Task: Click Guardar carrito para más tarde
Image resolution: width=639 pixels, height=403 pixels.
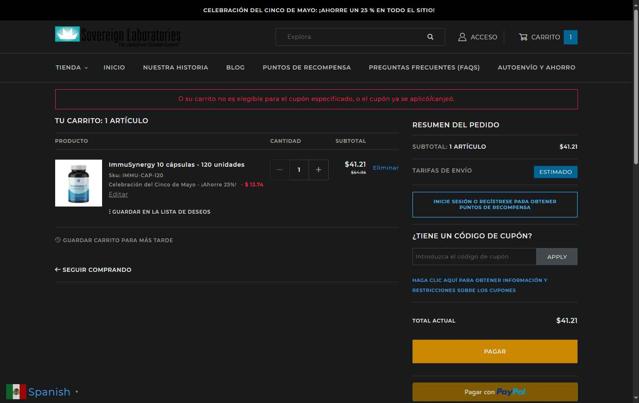Action: tap(114, 240)
